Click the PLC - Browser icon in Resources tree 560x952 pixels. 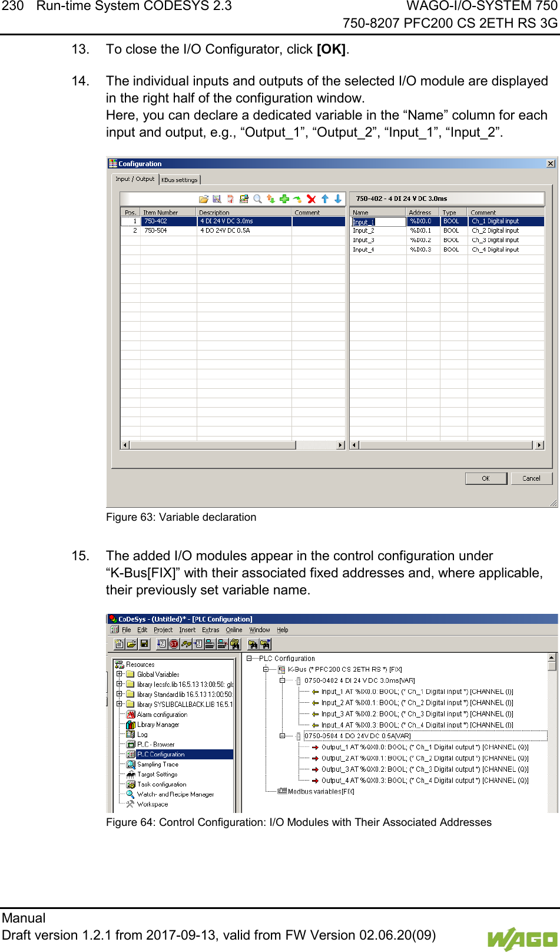click(131, 744)
